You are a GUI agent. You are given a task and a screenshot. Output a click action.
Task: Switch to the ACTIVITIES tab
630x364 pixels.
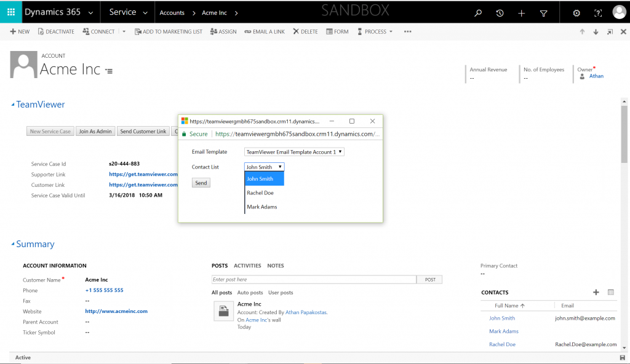point(247,266)
